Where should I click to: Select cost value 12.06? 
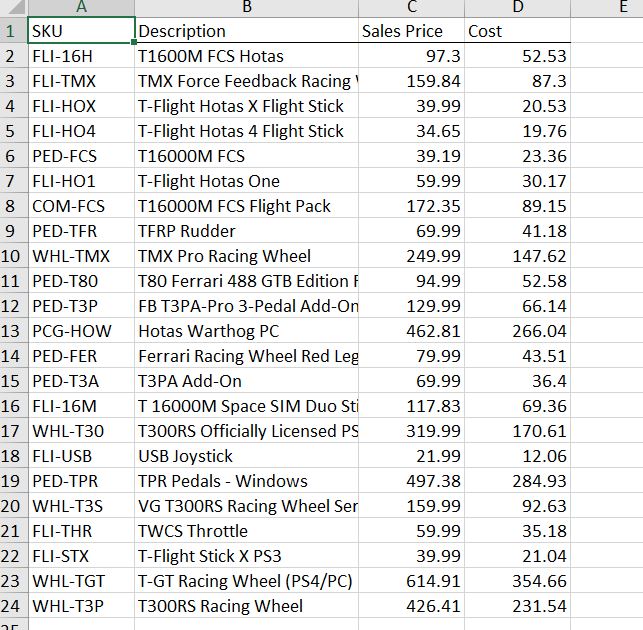[x=518, y=456]
